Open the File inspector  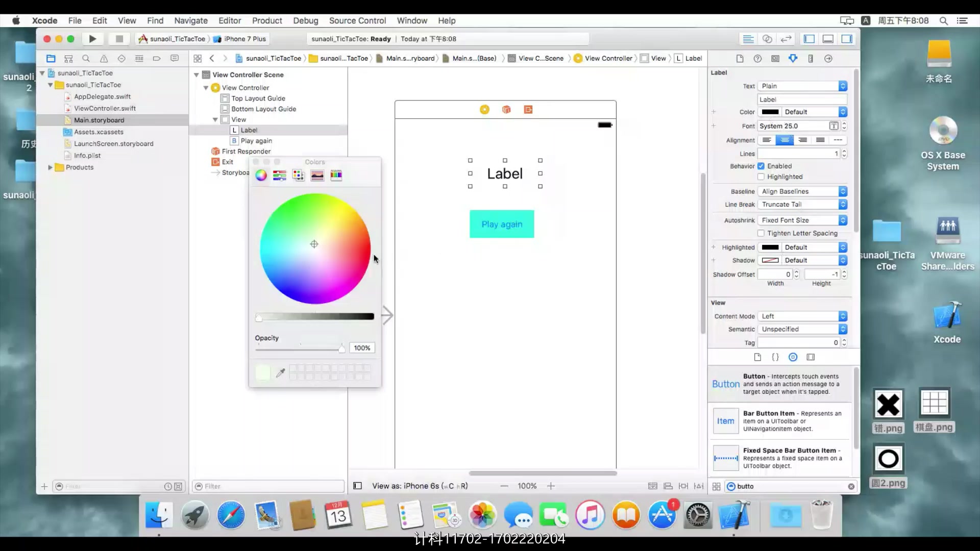pyautogui.click(x=740, y=59)
